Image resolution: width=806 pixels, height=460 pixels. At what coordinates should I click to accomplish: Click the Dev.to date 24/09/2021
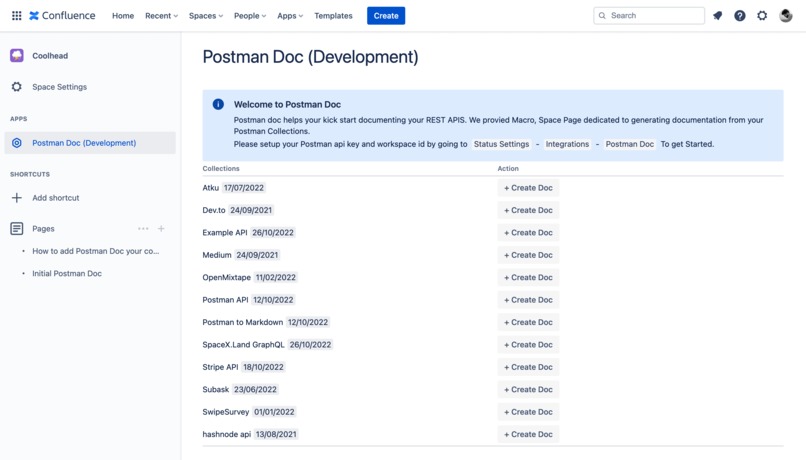click(x=251, y=210)
